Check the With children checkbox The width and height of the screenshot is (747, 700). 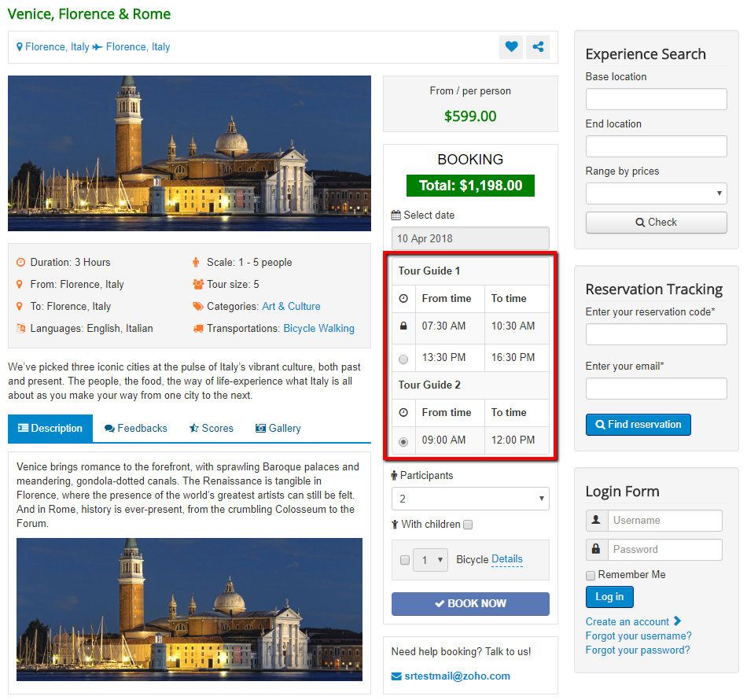[469, 525]
